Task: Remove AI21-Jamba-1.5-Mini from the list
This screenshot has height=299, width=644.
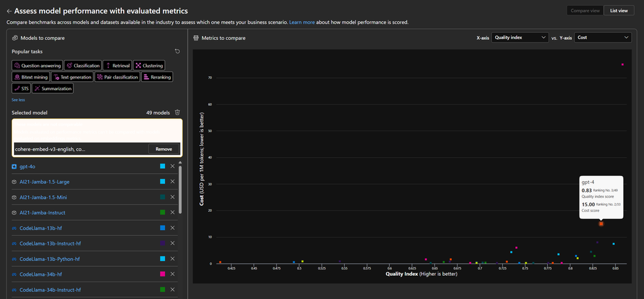Action: click(173, 197)
